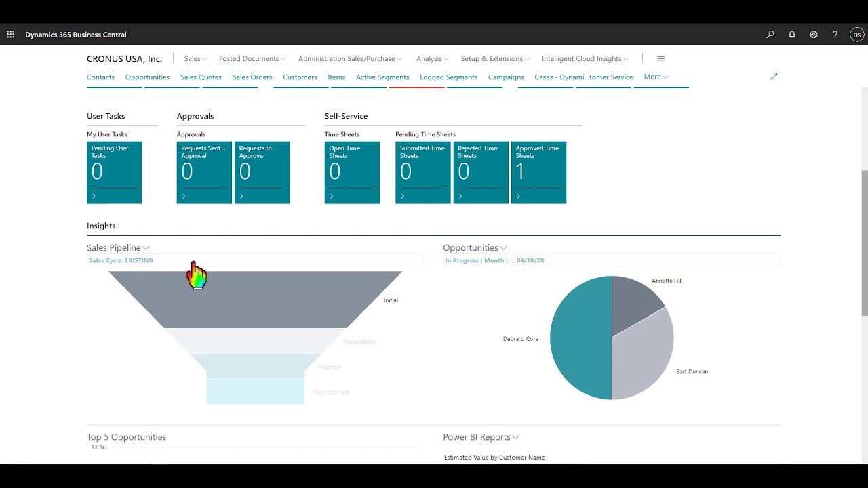
Task: Click the arrow on Pending User Tasks tile
Action: (x=94, y=197)
